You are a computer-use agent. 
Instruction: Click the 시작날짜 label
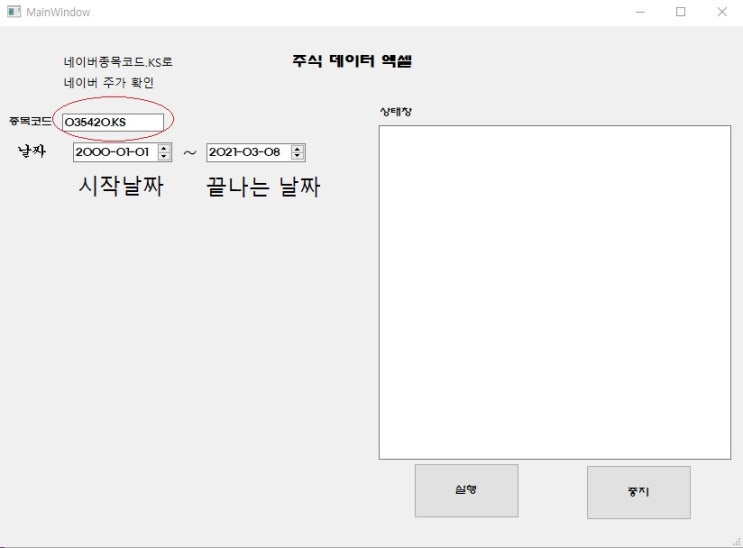click(x=121, y=185)
